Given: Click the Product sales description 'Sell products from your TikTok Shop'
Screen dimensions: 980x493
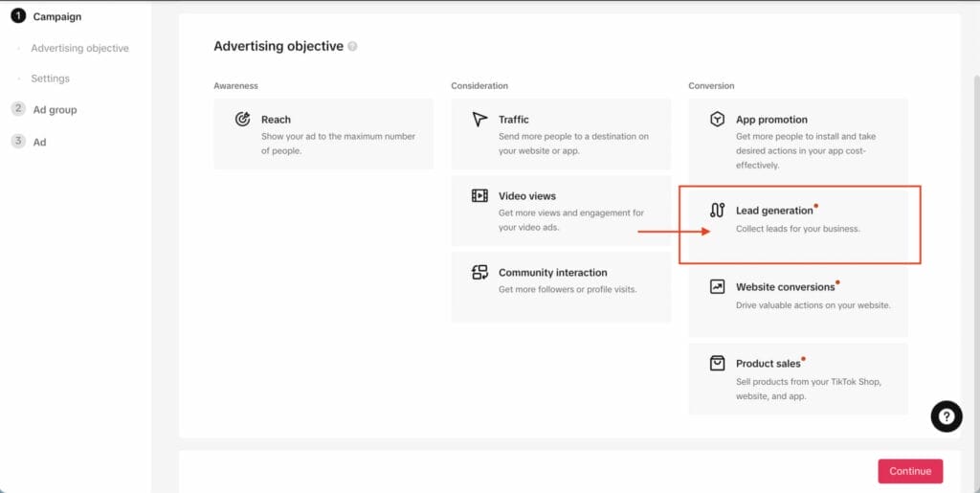Looking at the screenshot, I should [809, 389].
